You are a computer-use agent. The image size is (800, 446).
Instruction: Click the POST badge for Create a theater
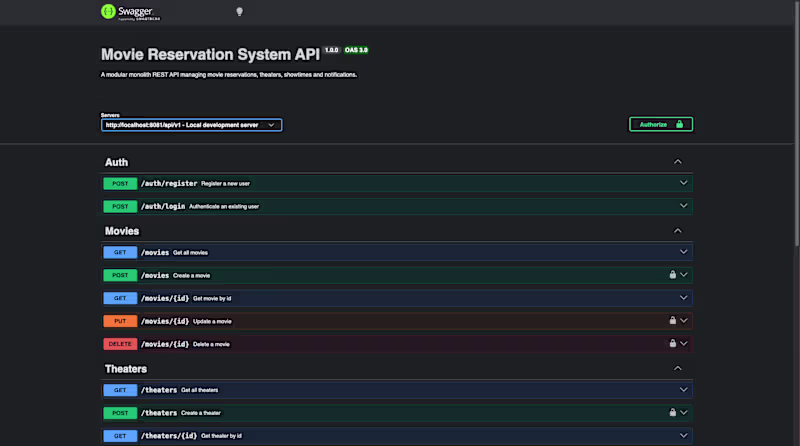[120, 413]
